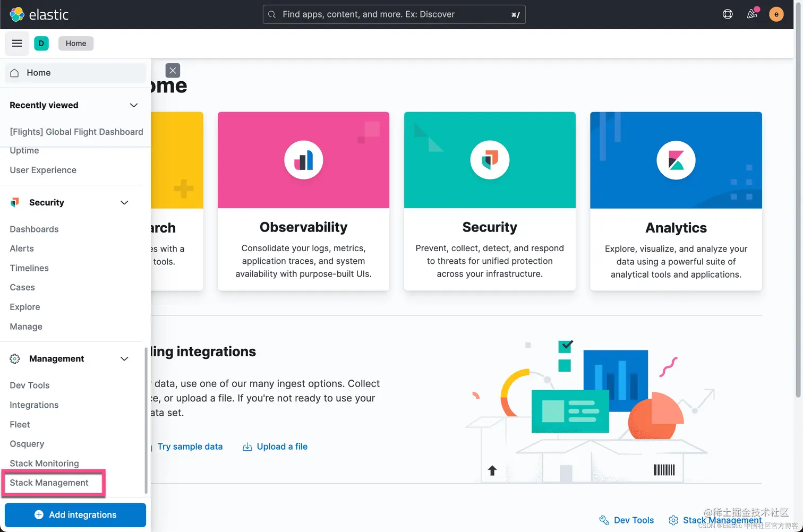
Task: Open Osquery in sidebar
Action: click(x=27, y=444)
